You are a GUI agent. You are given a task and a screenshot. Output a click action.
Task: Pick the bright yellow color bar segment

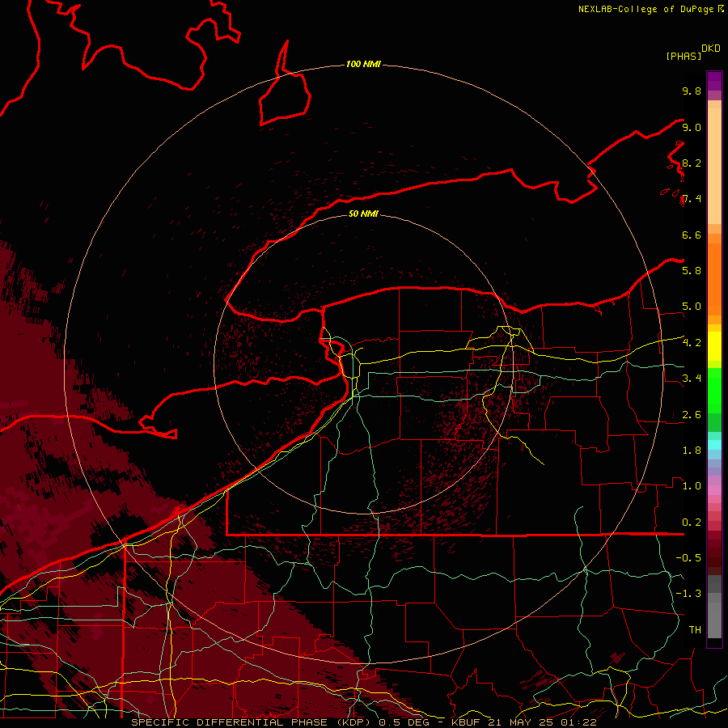[x=714, y=346]
